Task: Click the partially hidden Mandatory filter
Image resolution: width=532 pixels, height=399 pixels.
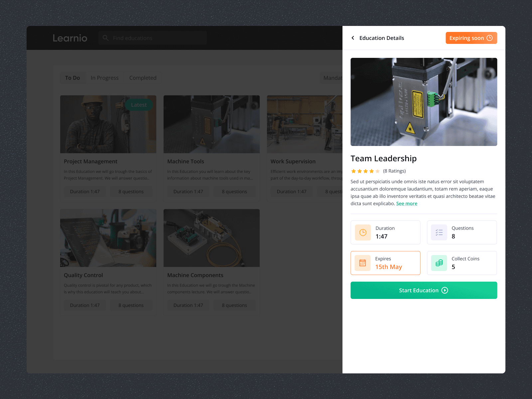Action: (332, 78)
